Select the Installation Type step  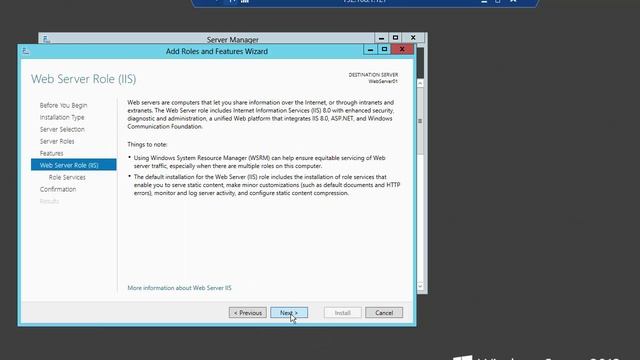pyautogui.click(x=62, y=117)
